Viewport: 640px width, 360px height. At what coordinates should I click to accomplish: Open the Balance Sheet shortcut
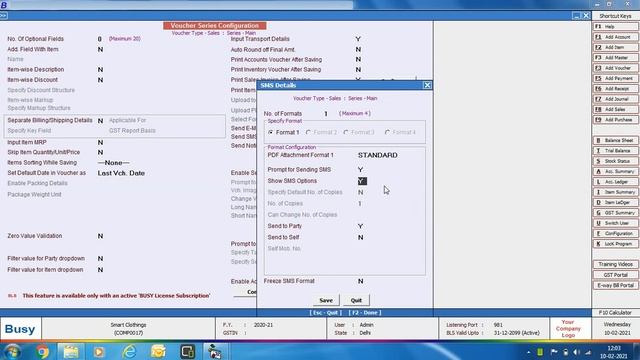click(x=616, y=140)
